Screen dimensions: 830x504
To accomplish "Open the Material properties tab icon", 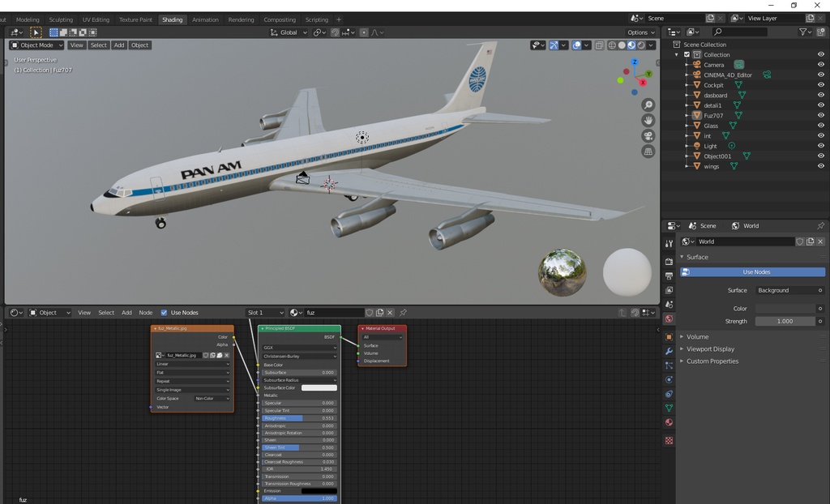I will (x=669, y=422).
